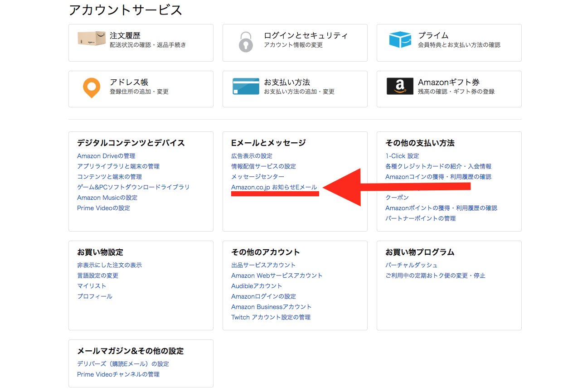
Task: Click the デジタルコンテンツとデバイス section heading
Action: [131, 143]
